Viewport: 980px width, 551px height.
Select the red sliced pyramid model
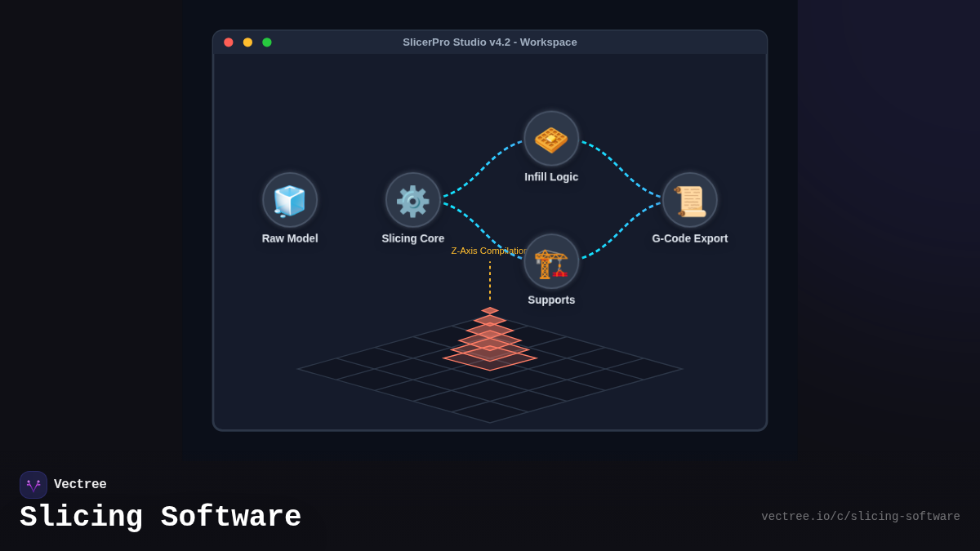(490, 341)
